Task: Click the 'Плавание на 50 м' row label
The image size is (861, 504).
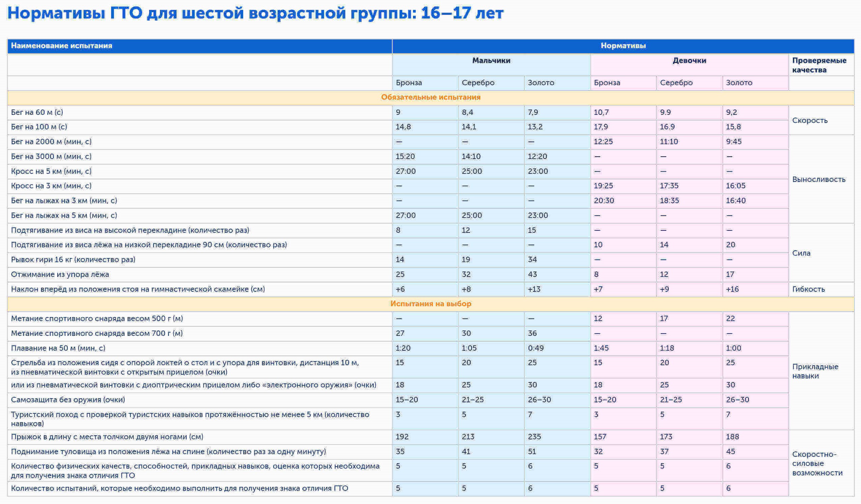Action: tap(58, 348)
